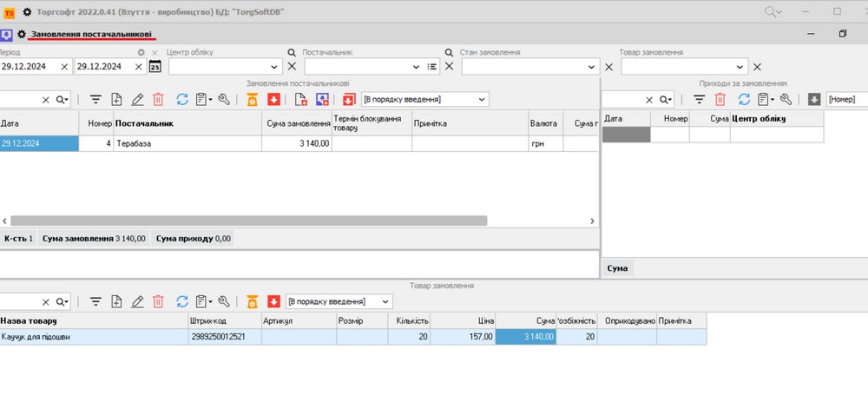The height and width of the screenshot is (415, 868).
Task: Click the edit pencil icon in supplier orders toolbar
Action: (137, 100)
